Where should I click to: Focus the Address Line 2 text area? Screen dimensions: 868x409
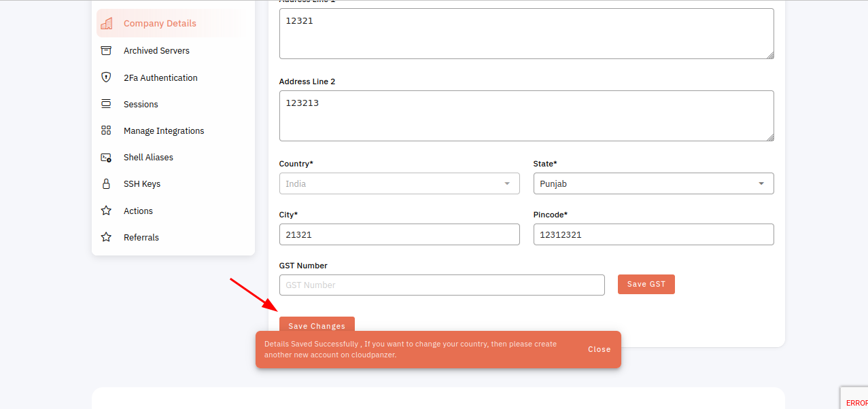(x=526, y=115)
